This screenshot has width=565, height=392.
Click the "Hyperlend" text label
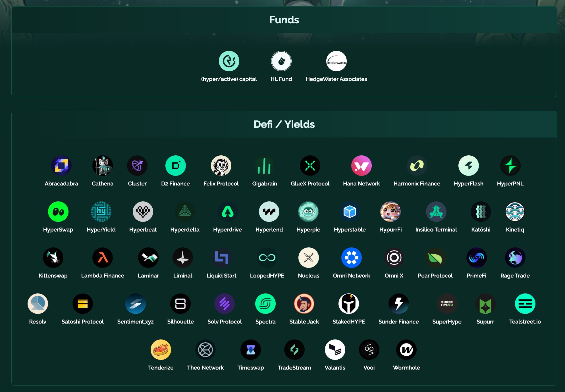[x=269, y=230]
